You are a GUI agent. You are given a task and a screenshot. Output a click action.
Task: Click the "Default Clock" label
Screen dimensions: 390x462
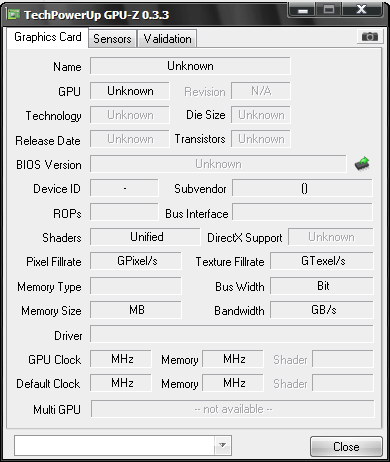pyautogui.click(x=48, y=384)
